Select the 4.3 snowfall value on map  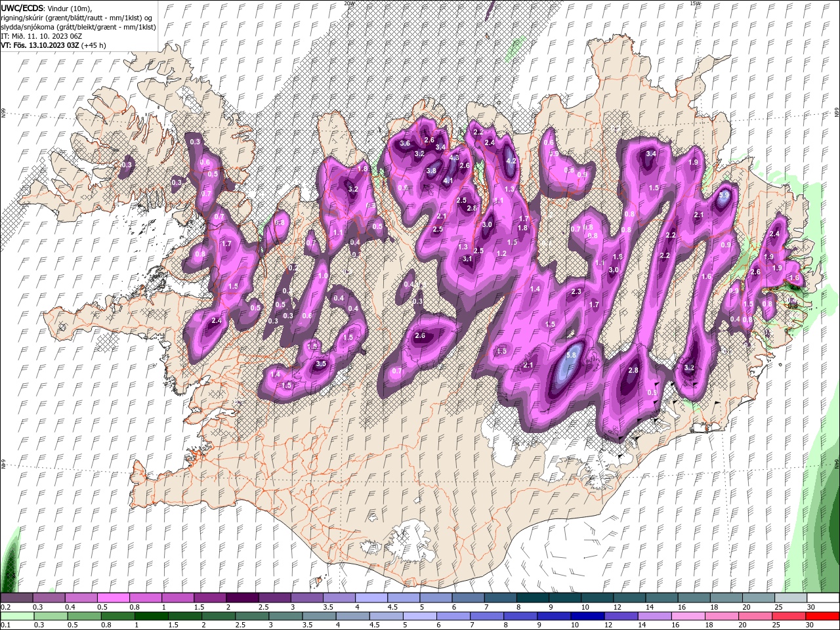point(454,157)
